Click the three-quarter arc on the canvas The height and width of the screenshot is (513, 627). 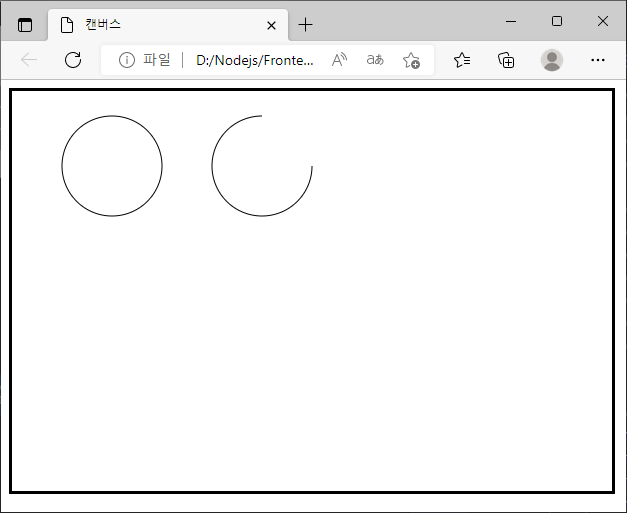262,166
